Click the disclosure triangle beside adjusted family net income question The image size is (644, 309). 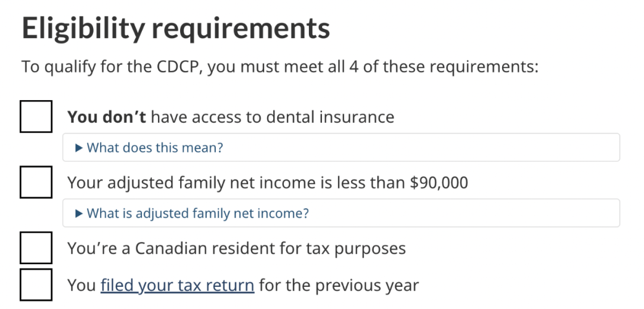79,214
